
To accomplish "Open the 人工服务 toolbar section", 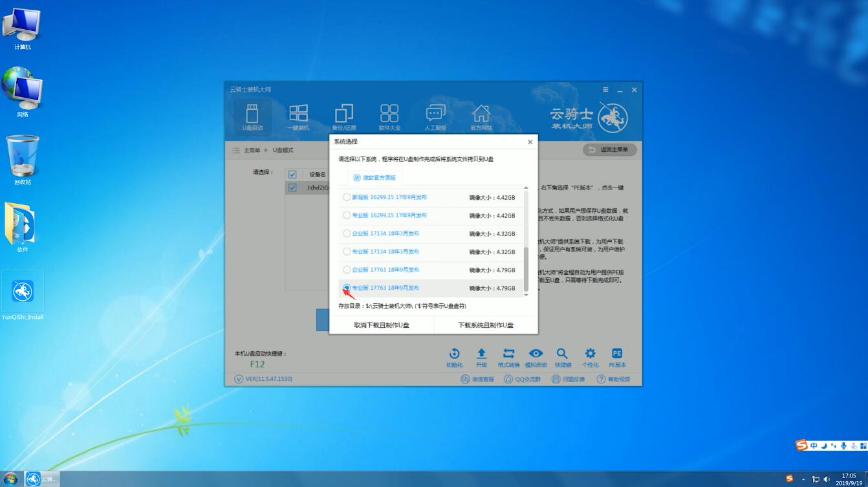I will point(435,117).
